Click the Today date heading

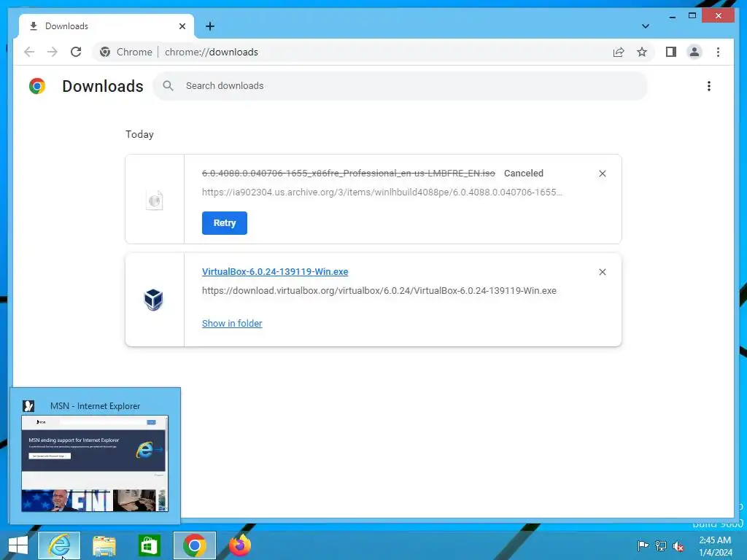139,134
